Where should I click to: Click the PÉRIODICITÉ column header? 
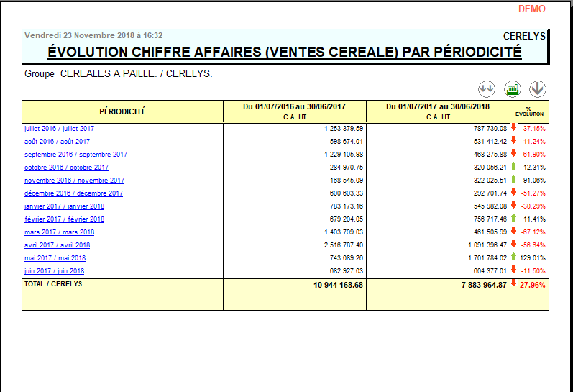pyautogui.click(x=122, y=111)
